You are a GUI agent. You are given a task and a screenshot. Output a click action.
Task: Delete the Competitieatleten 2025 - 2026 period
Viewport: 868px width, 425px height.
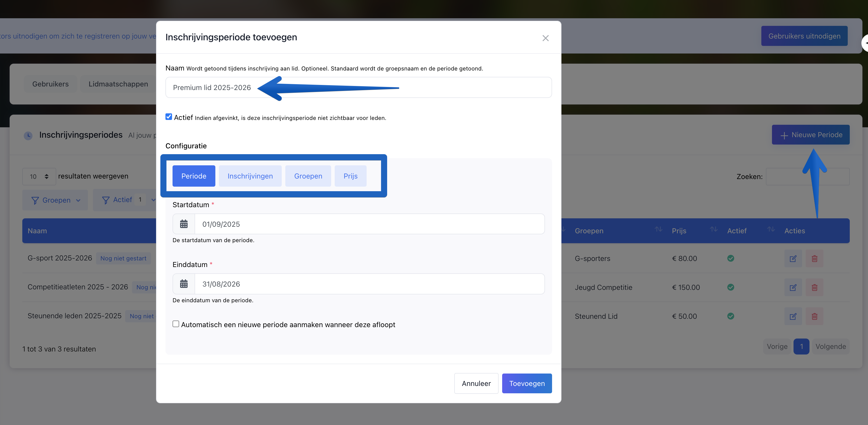[x=814, y=287]
